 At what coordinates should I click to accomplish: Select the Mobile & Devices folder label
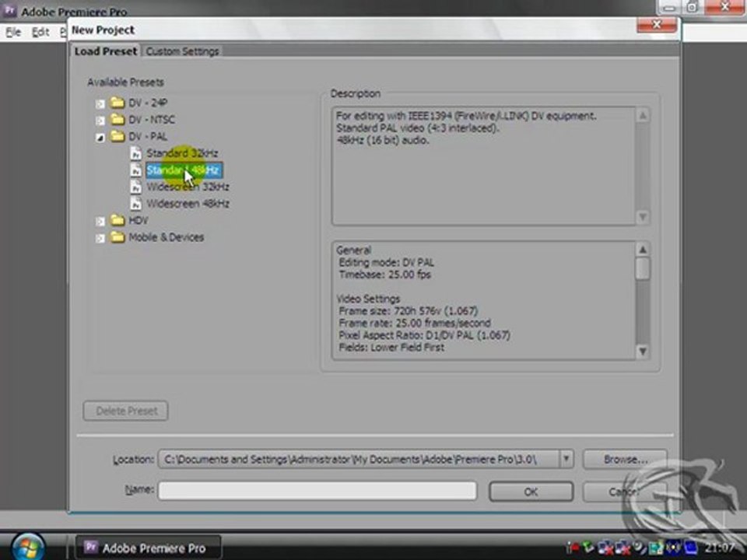pyautogui.click(x=166, y=236)
